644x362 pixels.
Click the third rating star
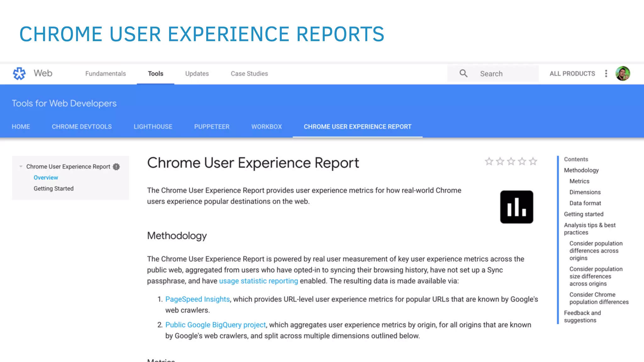point(511,162)
